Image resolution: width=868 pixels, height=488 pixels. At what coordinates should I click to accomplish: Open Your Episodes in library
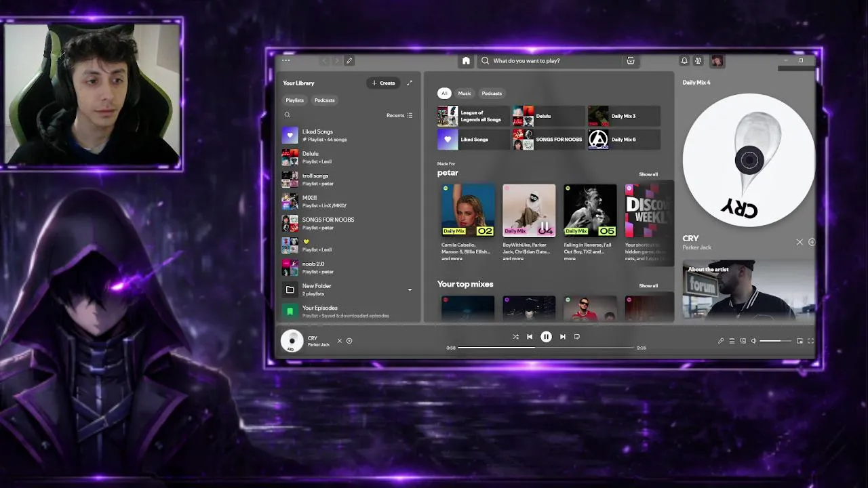click(348, 311)
